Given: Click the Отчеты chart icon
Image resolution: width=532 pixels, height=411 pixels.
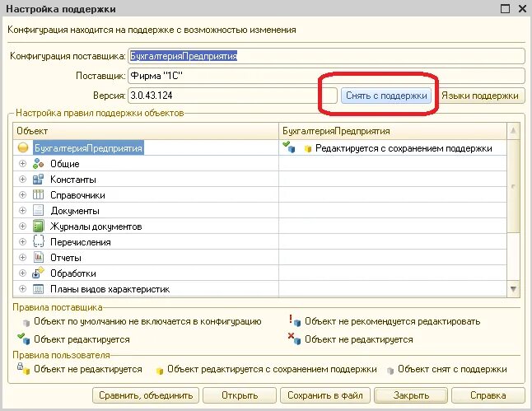Looking at the screenshot, I should [39, 257].
